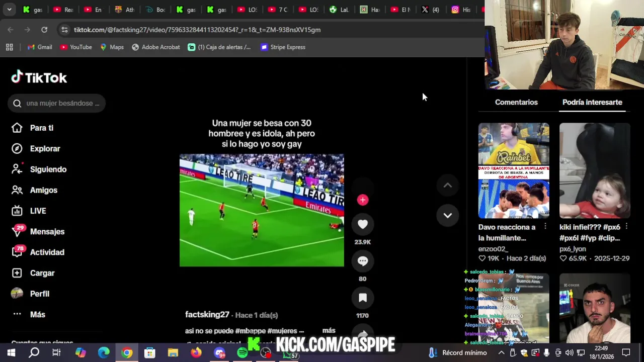The image size is (644, 362).
Task: Open enzoo02_ profile link
Action: [493, 249]
